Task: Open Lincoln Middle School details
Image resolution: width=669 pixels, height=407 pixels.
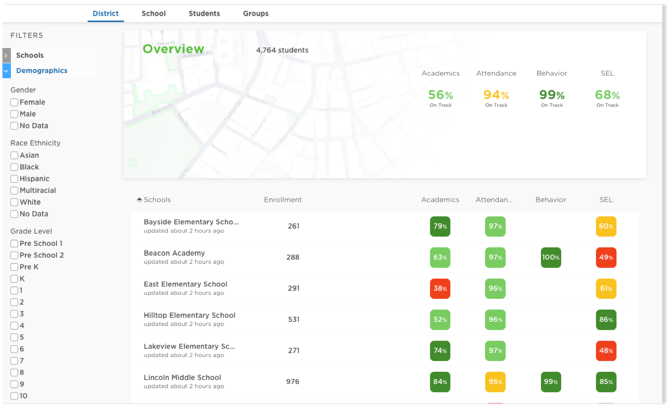Action: coord(182,378)
